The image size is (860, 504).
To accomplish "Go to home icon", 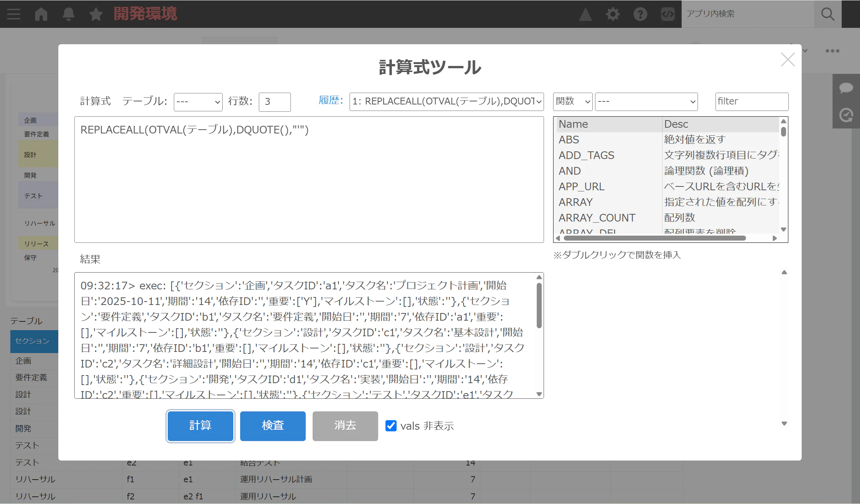I will [41, 14].
